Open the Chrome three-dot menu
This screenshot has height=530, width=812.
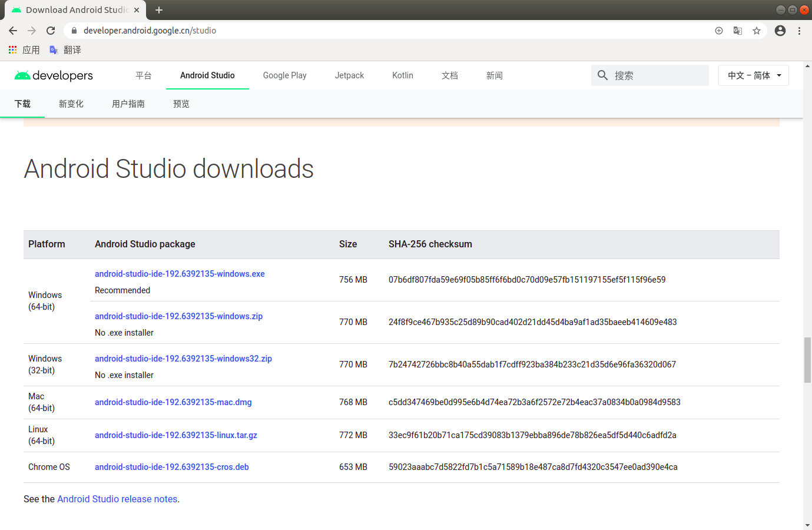(x=799, y=30)
